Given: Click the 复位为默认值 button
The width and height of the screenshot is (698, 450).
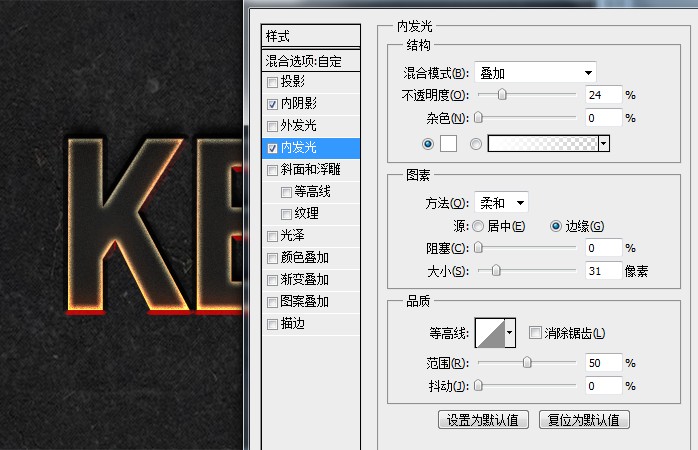Looking at the screenshot, I should click(584, 420).
